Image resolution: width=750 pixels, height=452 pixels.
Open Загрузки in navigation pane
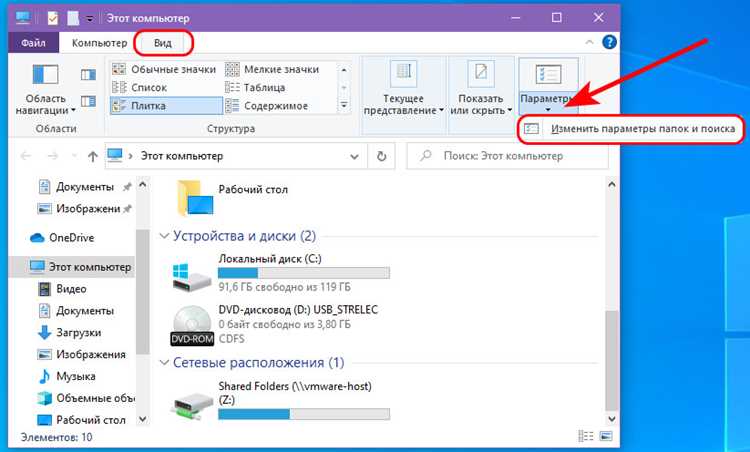click(69, 332)
